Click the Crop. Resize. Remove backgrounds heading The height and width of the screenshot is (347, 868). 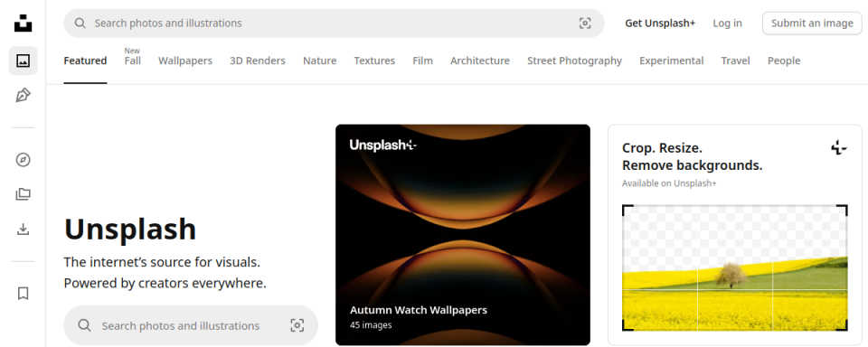coord(692,156)
